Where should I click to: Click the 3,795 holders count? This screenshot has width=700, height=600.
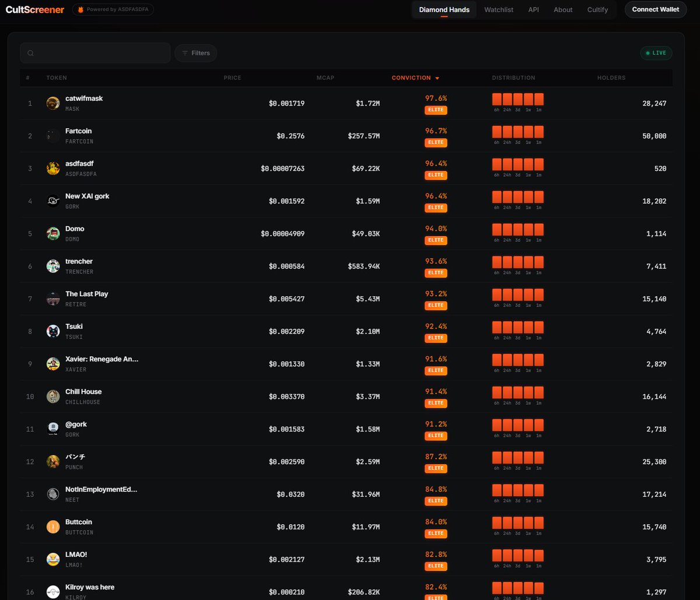[x=656, y=560]
